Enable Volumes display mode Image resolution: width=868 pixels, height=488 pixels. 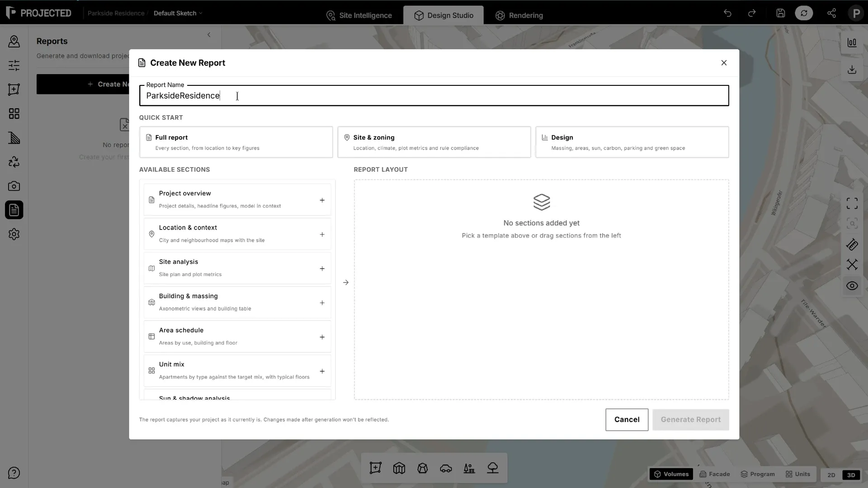pos(671,474)
